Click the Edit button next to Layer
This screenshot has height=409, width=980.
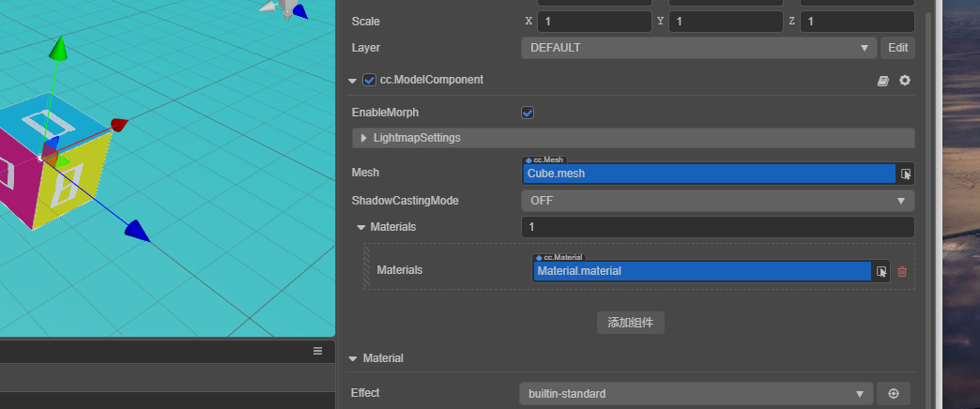point(897,47)
